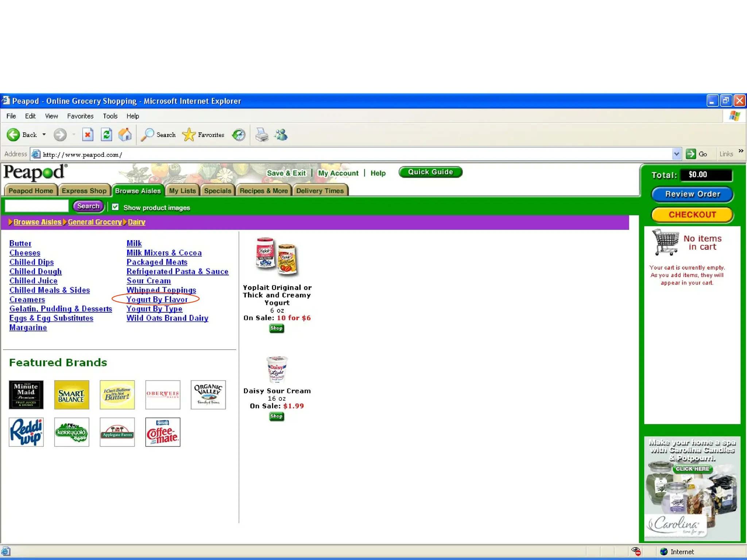Click the Favorites star icon
This screenshot has height=560, width=747.
[189, 135]
